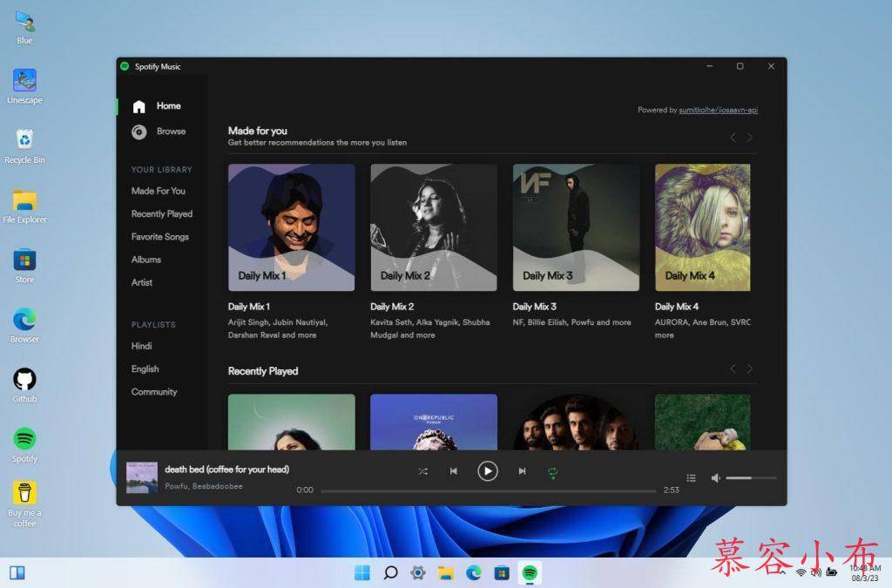Open Daily Mix 2 cover
Viewport: 892px width, 588px height.
pyautogui.click(x=434, y=227)
